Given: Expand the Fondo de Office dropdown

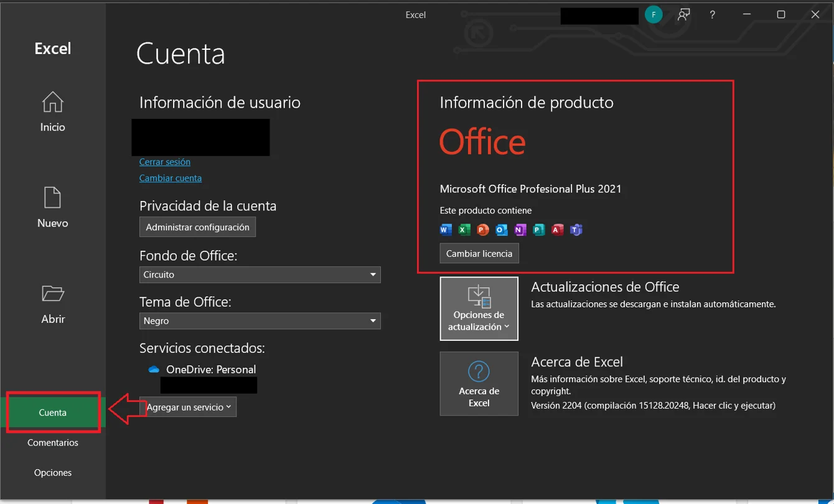Looking at the screenshot, I should pyautogui.click(x=260, y=274).
